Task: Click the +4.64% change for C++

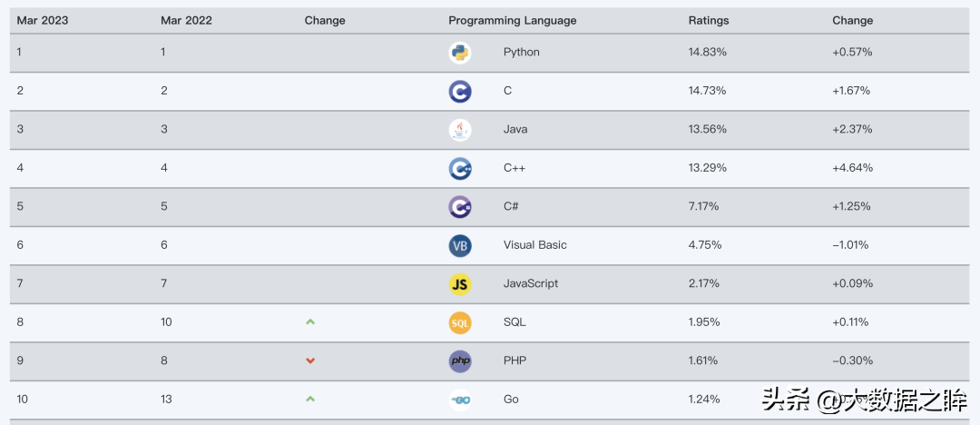Action: coord(852,168)
